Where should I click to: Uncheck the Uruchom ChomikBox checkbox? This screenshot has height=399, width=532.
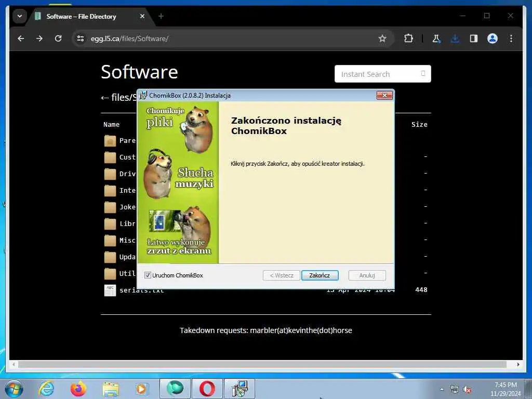point(148,275)
